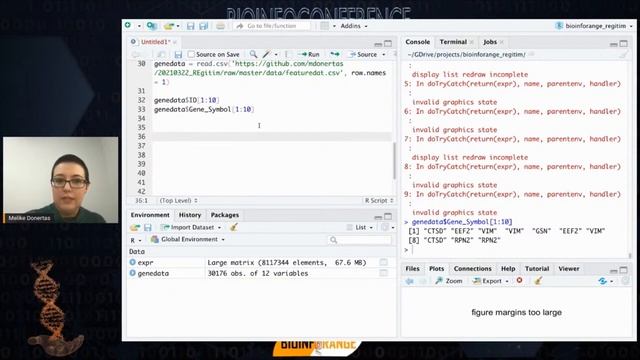Image resolution: width=640 pixels, height=360 pixels.
Task: Click the Compile Report notebook icon
Action: [x=288, y=54]
